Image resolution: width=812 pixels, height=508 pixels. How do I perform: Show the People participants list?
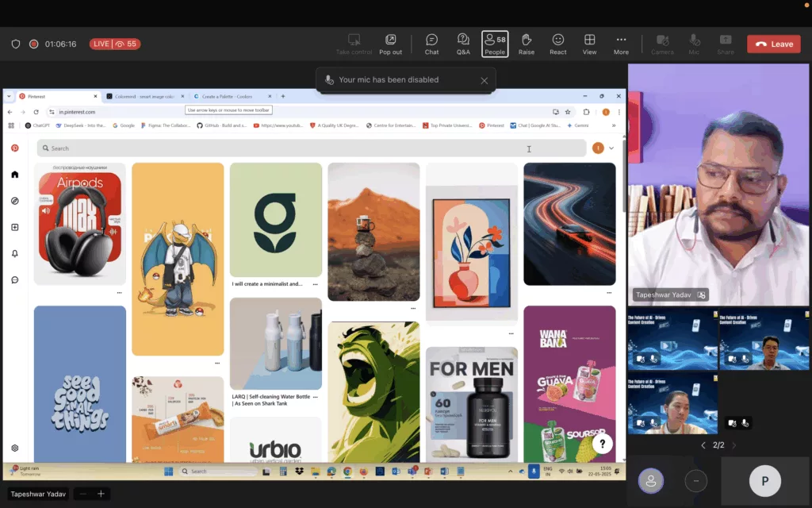[x=495, y=44]
